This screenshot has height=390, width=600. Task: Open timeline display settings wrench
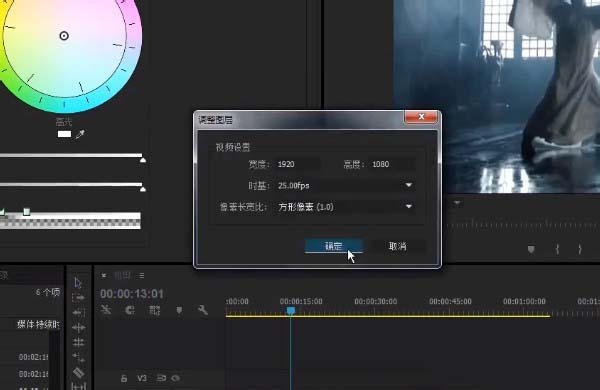coord(203,310)
